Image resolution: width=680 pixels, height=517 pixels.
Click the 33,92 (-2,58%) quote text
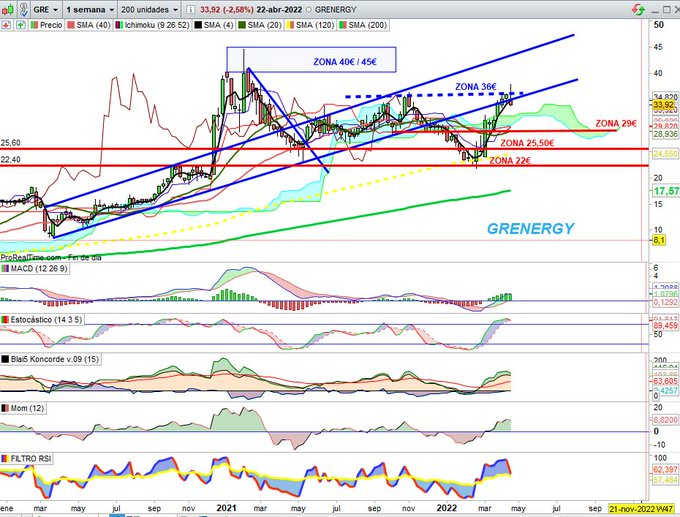pyautogui.click(x=226, y=10)
